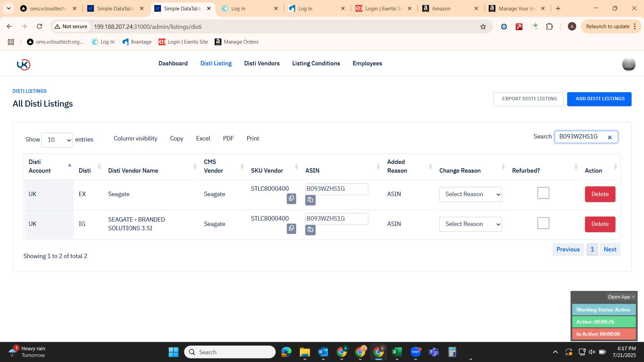The height and width of the screenshot is (362, 644).
Task: Delete the EX Seagate listing
Action: tap(600, 194)
